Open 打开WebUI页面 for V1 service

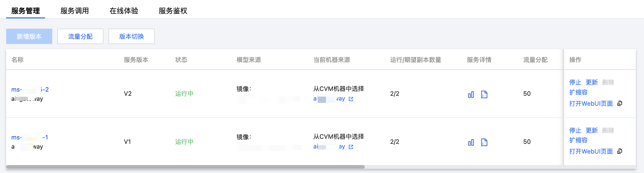[x=591, y=151]
